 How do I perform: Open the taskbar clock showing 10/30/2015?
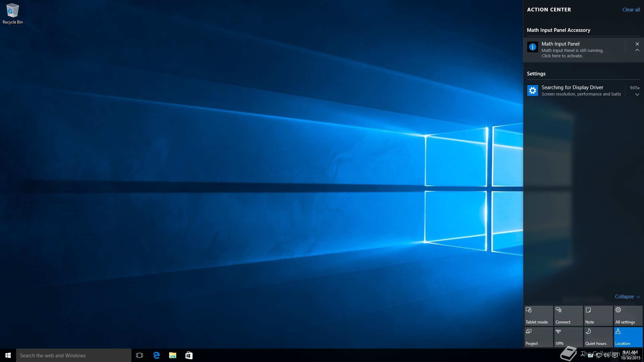point(630,355)
